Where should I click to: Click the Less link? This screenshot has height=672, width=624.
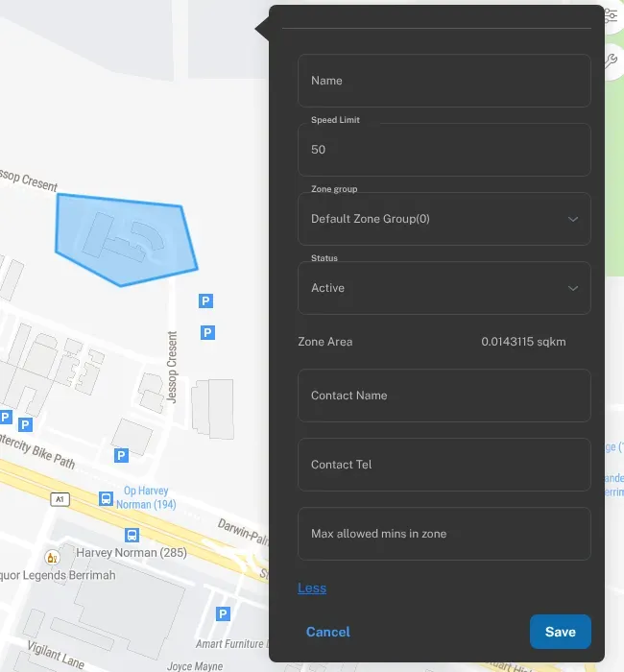312,588
